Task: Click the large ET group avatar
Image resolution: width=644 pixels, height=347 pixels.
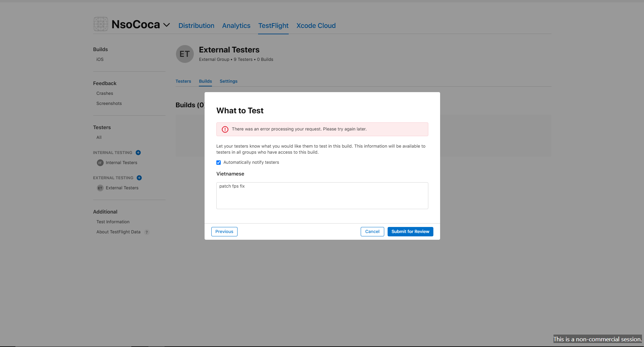Action: point(185,54)
